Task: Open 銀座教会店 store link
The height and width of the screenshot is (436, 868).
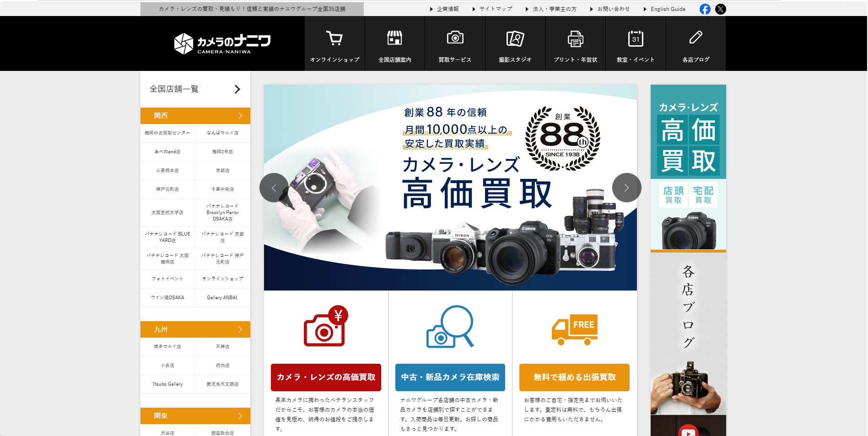Action: pyautogui.click(x=223, y=433)
